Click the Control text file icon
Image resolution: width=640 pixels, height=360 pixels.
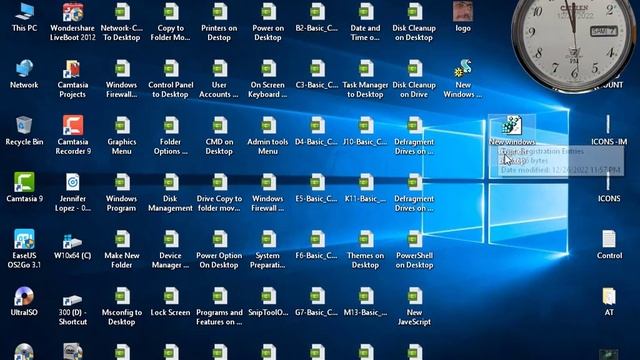click(609, 239)
